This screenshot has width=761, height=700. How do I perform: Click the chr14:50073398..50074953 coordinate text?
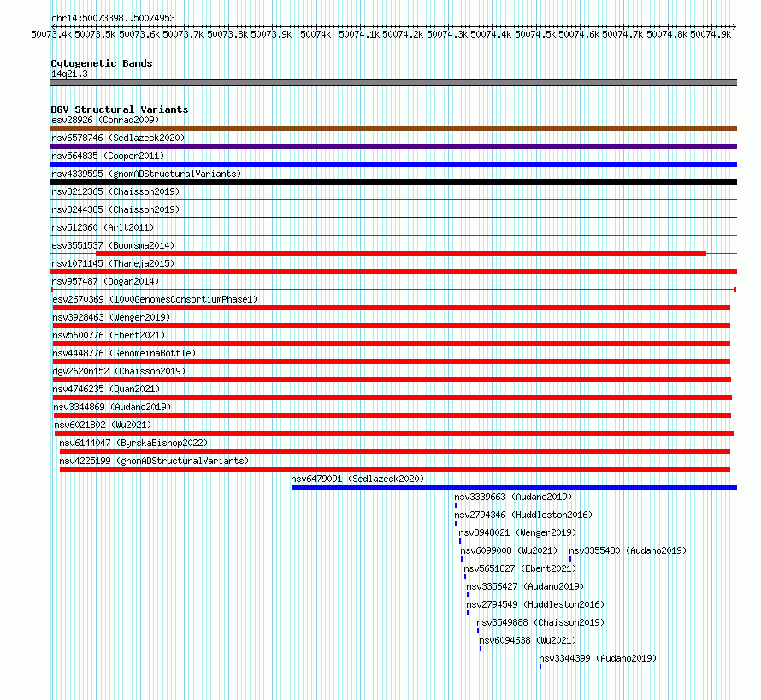coord(113,18)
